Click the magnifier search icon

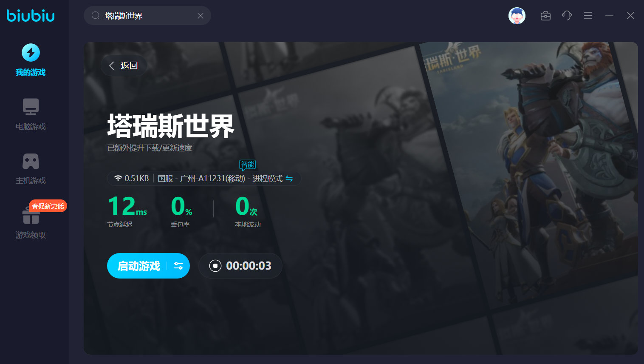96,16
